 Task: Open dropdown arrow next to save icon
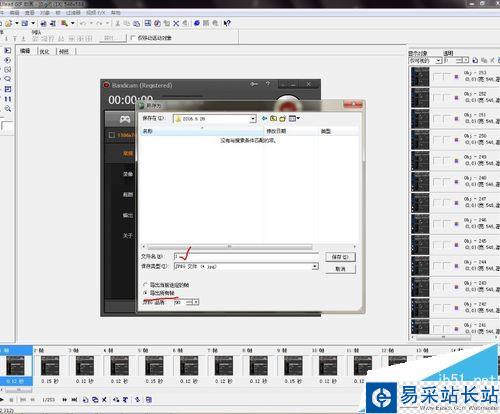(33, 23)
